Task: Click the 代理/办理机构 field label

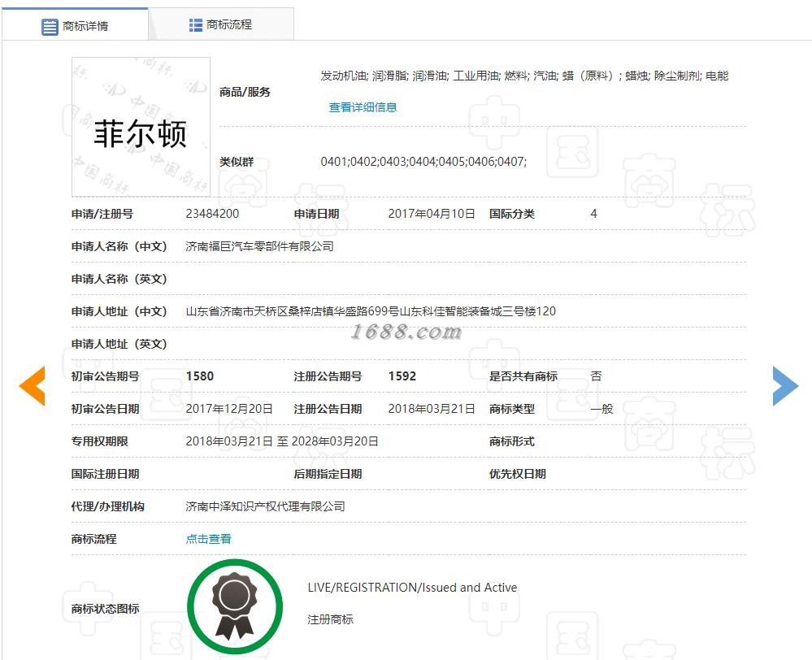Action: tap(107, 506)
